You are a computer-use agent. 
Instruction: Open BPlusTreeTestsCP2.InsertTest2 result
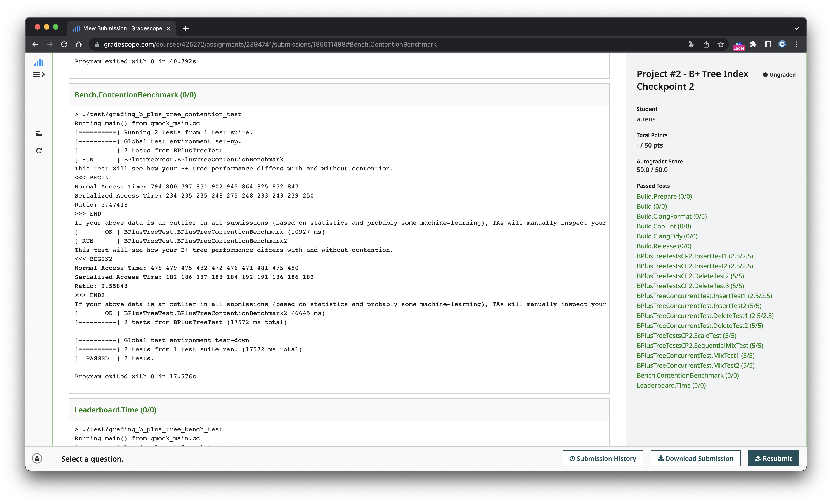(x=695, y=266)
